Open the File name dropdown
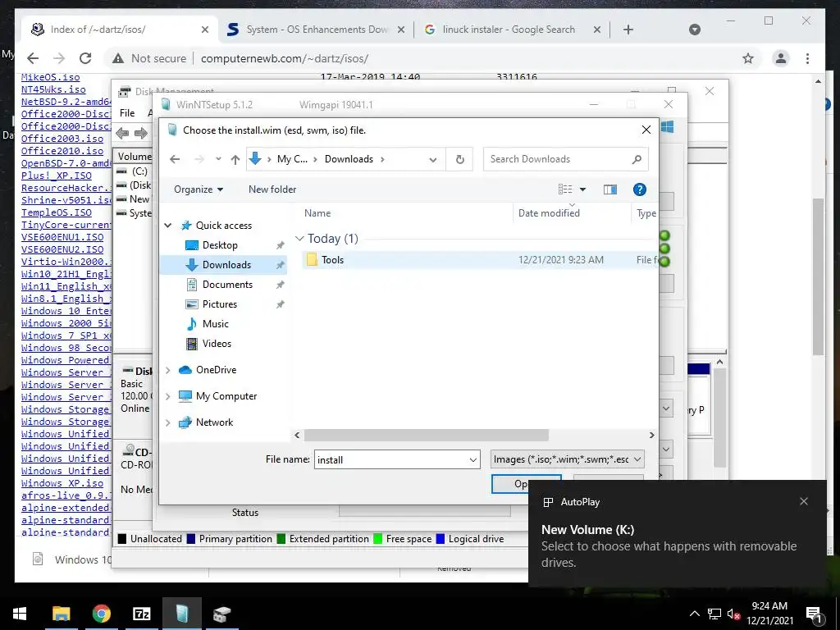Viewport: 840px width, 630px height. pyautogui.click(x=473, y=459)
